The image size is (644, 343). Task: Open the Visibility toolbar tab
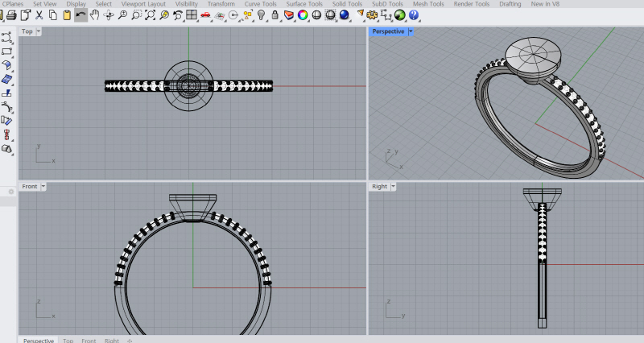click(x=187, y=4)
